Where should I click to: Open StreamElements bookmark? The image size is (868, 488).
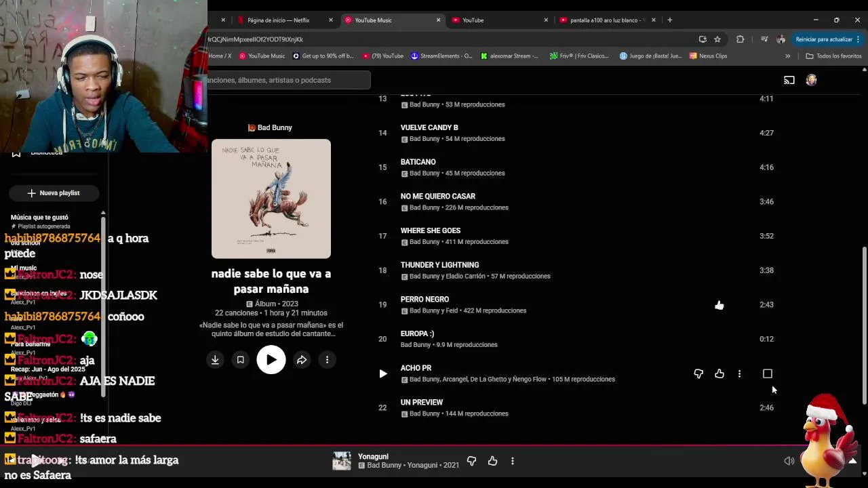point(441,56)
